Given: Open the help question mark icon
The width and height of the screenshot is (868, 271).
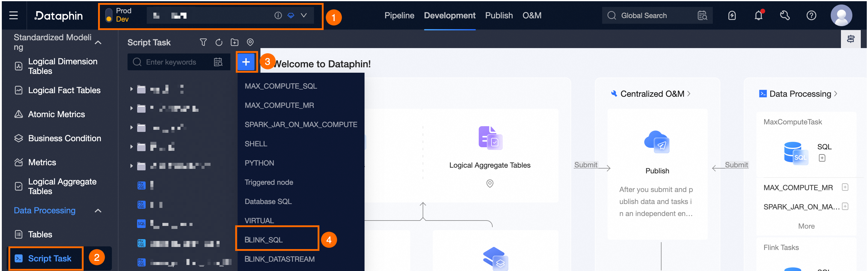Looking at the screenshot, I should [811, 16].
